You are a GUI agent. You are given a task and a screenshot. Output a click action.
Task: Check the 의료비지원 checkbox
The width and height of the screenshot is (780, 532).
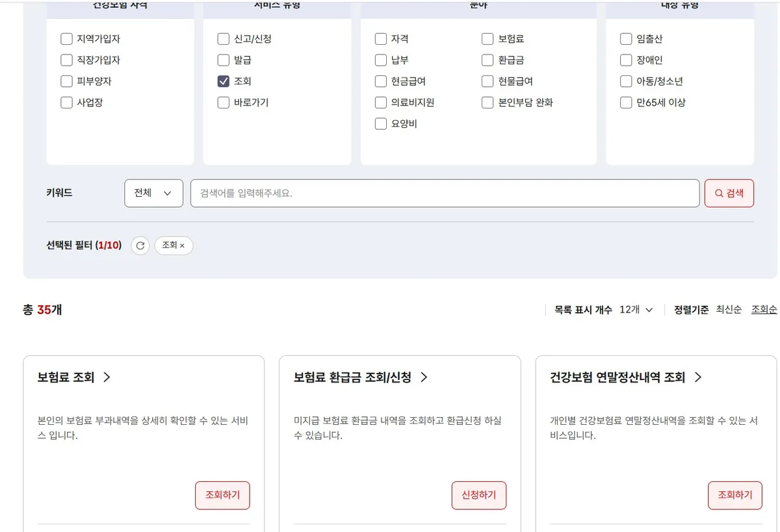(x=381, y=103)
